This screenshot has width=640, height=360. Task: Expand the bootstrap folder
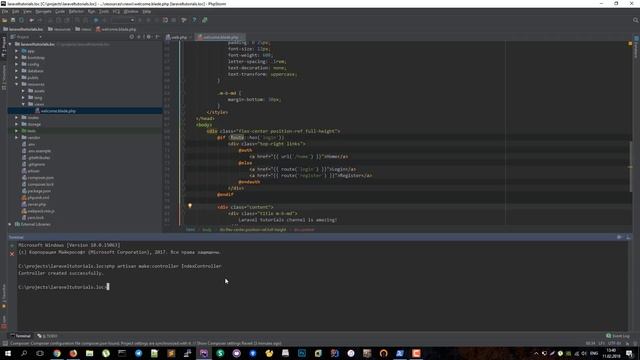click(17, 58)
